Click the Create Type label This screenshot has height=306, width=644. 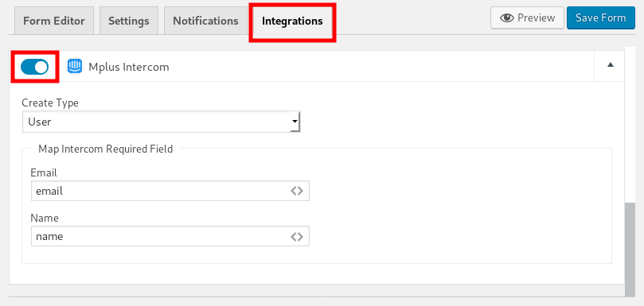(50, 103)
